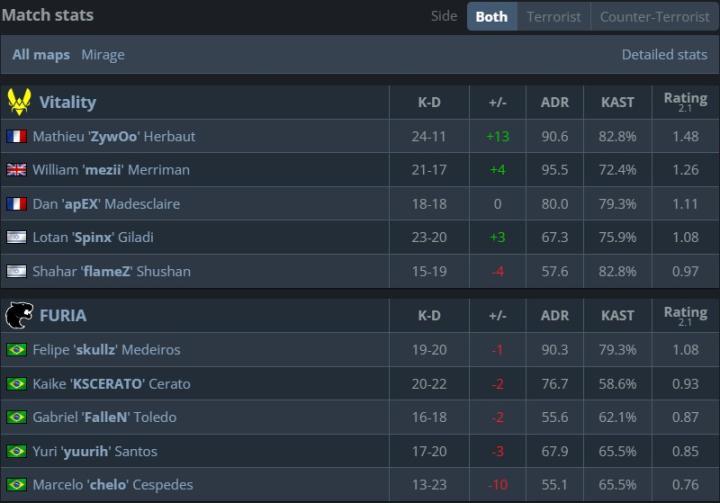Image resolution: width=720 pixels, height=503 pixels.
Task: Switch to the Mirage map tab
Action: [x=103, y=55]
